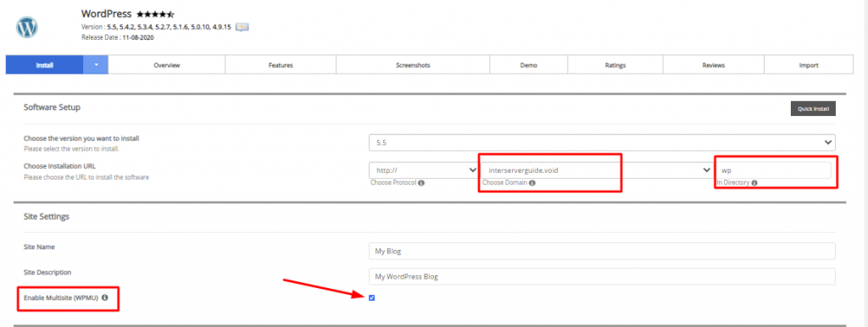Click the Site Settings heading
868x327 pixels.
(47, 217)
